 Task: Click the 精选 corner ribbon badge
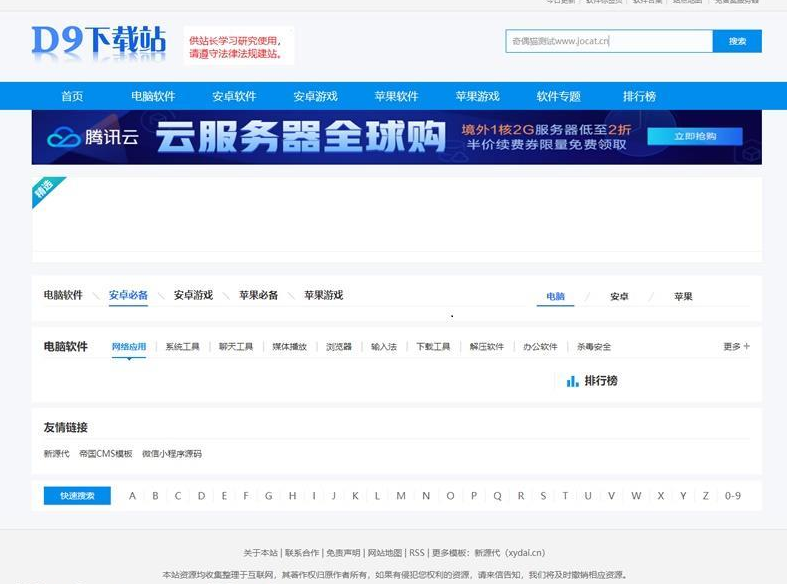(x=47, y=191)
